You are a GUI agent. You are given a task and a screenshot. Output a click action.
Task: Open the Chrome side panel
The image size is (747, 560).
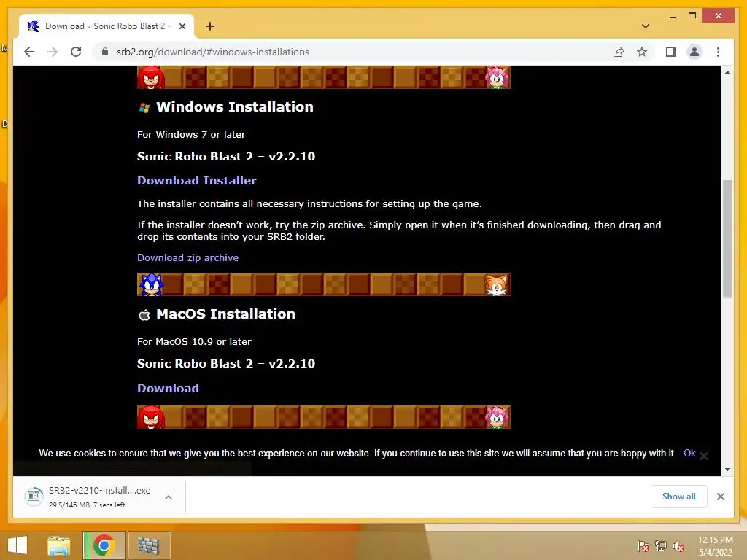click(671, 52)
